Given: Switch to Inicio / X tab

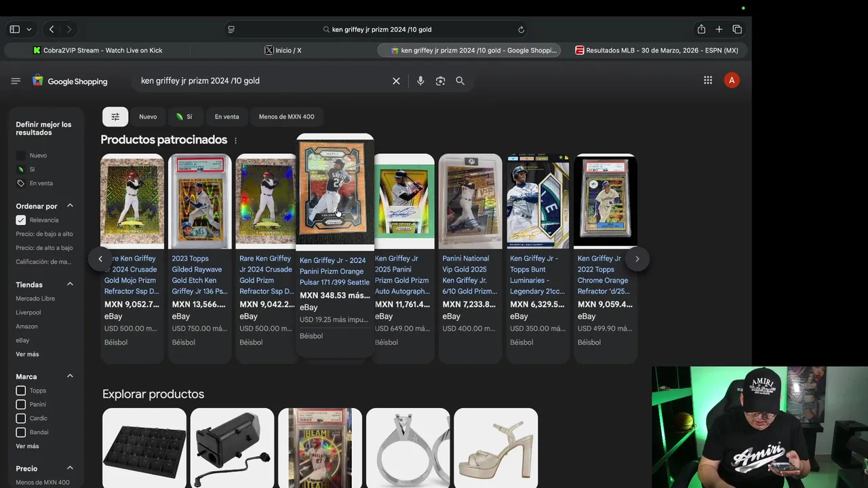Looking at the screenshot, I should coord(283,50).
